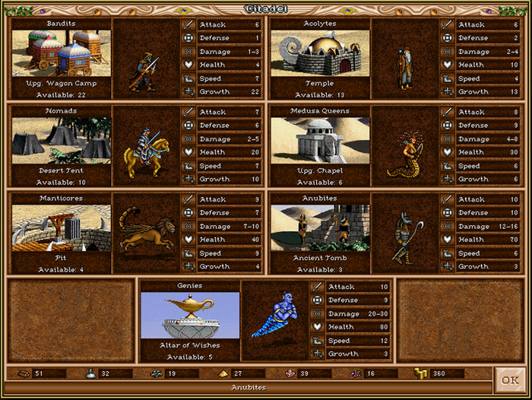Click the Bandits Defense shield icon
The height and width of the screenshot is (400, 532).
tap(188, 38)
